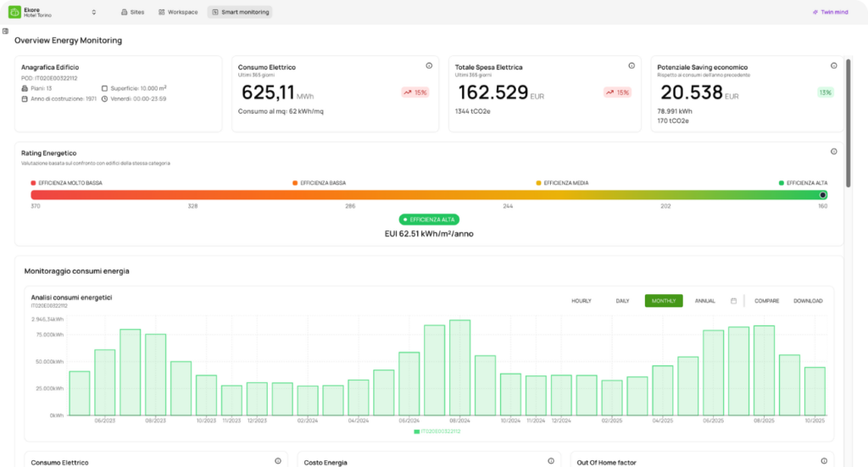868x467 pixels.
Task: Go to the Workspace tab
Action: [178, 12]
